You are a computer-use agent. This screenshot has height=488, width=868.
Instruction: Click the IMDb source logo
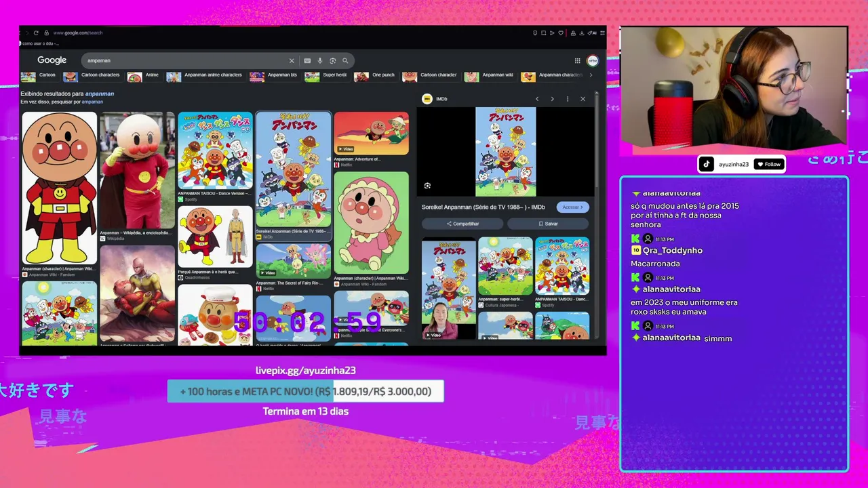coord(427,99)
